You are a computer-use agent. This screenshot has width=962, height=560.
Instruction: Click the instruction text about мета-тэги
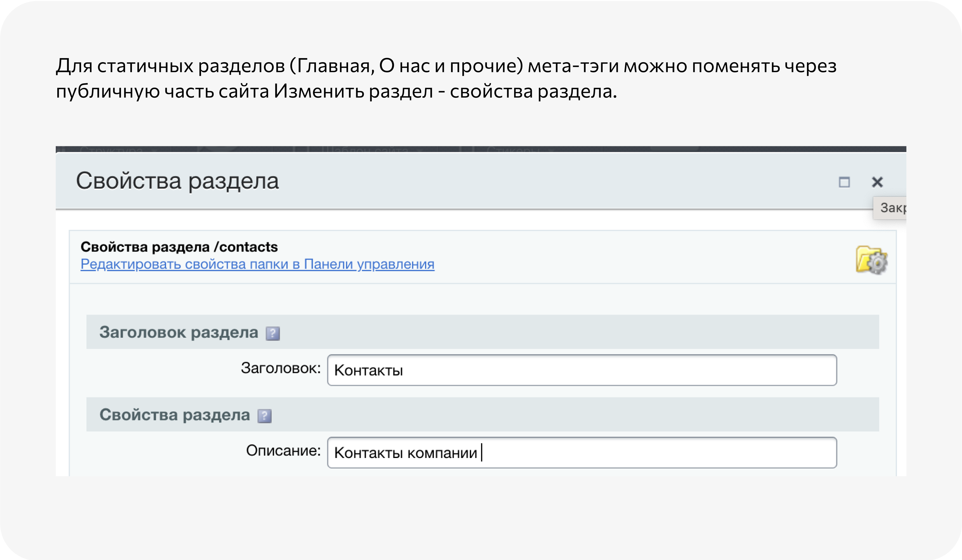click(x=446, y=66)
